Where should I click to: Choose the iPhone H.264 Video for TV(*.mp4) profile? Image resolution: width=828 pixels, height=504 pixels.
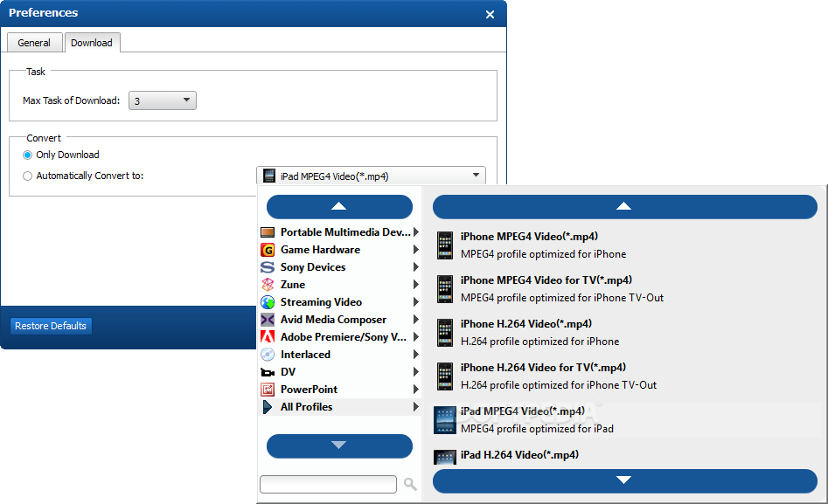[x=624, y=376]
